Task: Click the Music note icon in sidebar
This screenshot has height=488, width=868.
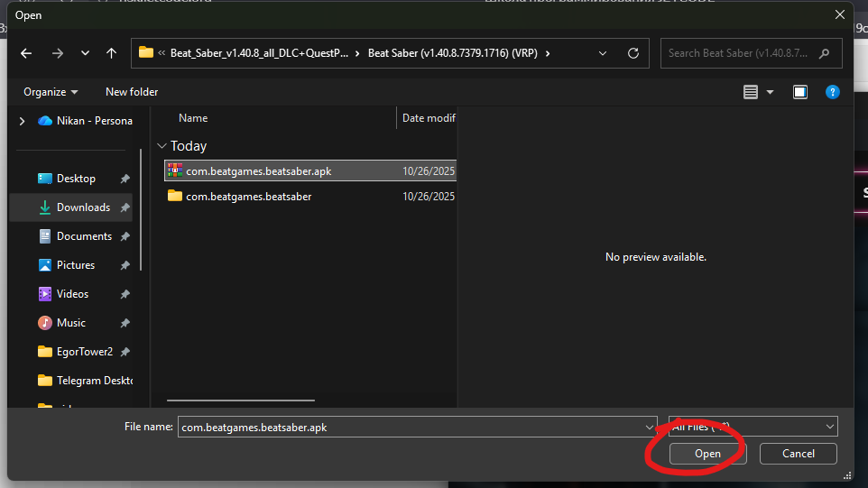Action: [x=45, y=323]
